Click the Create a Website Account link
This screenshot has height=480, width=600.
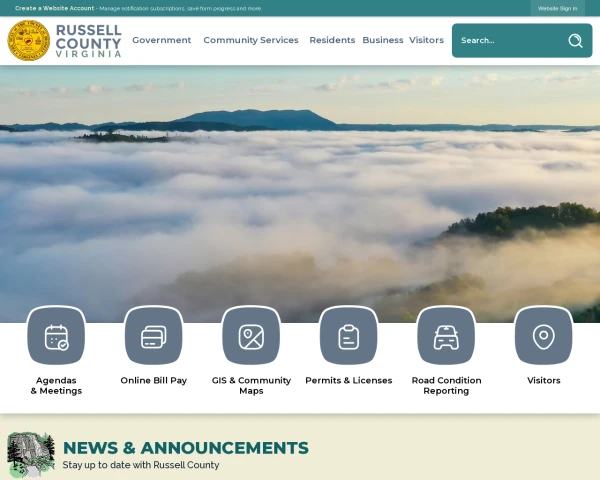tap(54, 8)
